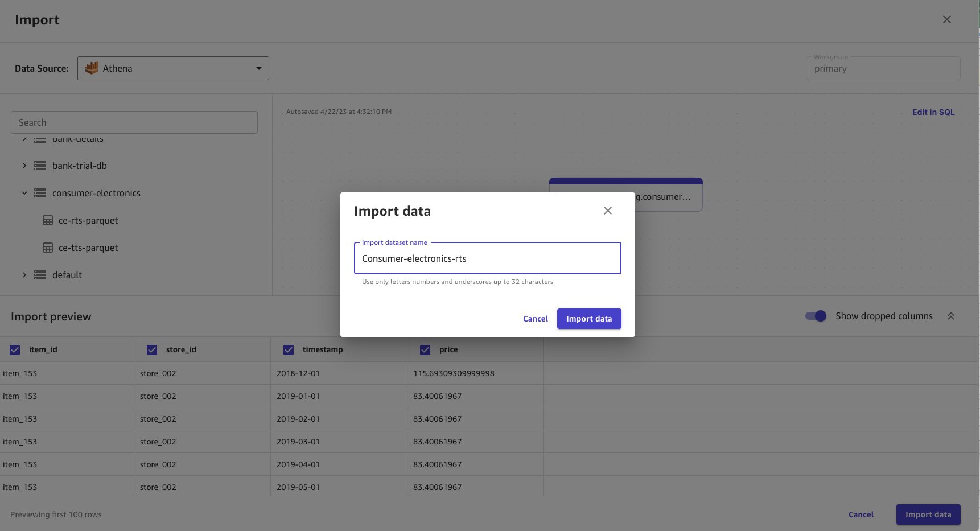Click the default database icon
The height and width of the screenshot is (531, 980).
click(40, 275)
